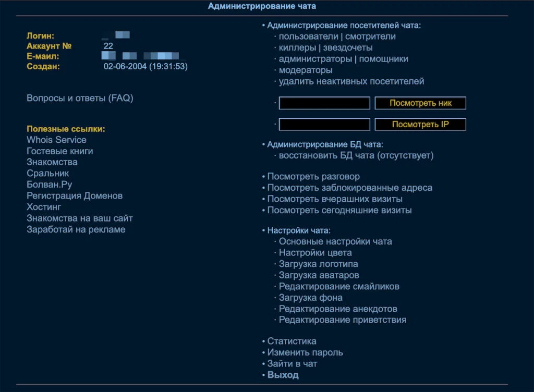Log out via the Выход link
The image size is (534, 392).
point(283,375)
